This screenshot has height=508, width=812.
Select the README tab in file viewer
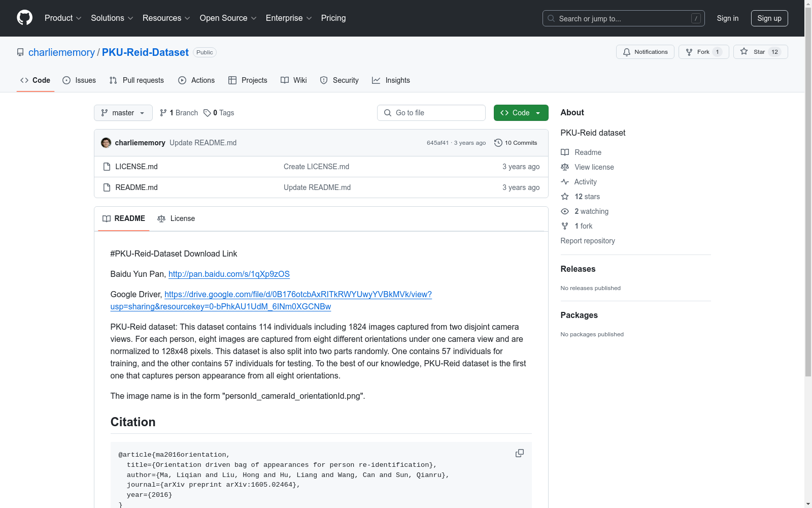(124, 218)
